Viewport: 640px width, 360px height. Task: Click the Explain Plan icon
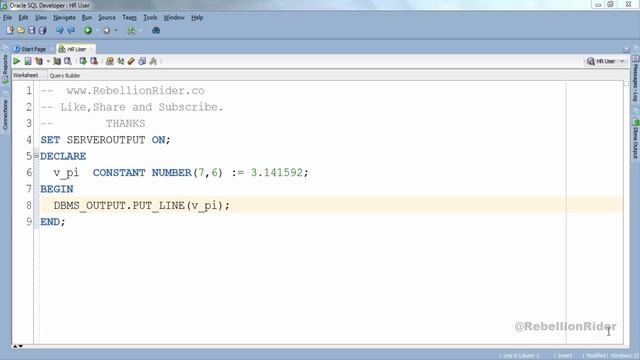tap(39, 61)
